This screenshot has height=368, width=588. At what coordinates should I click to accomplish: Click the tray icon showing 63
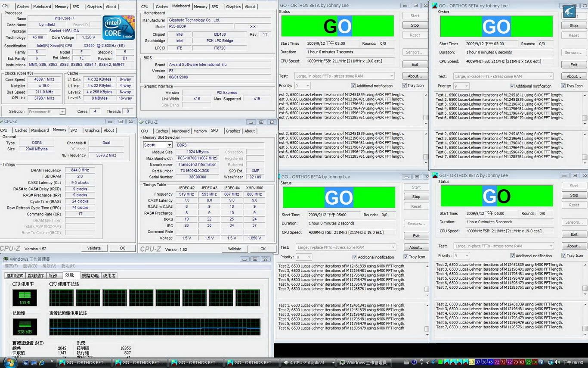tap(522, 362)
